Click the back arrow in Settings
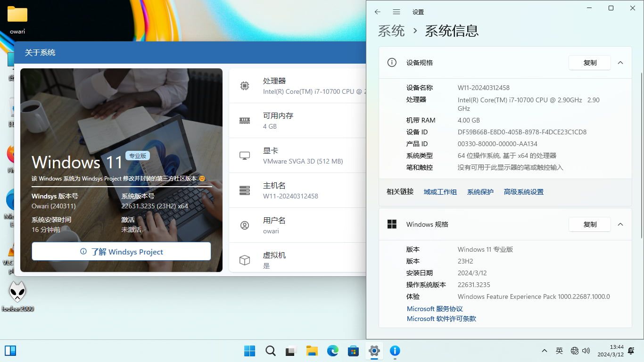This screenshot has height=362, width=644. tap(377, 12)
